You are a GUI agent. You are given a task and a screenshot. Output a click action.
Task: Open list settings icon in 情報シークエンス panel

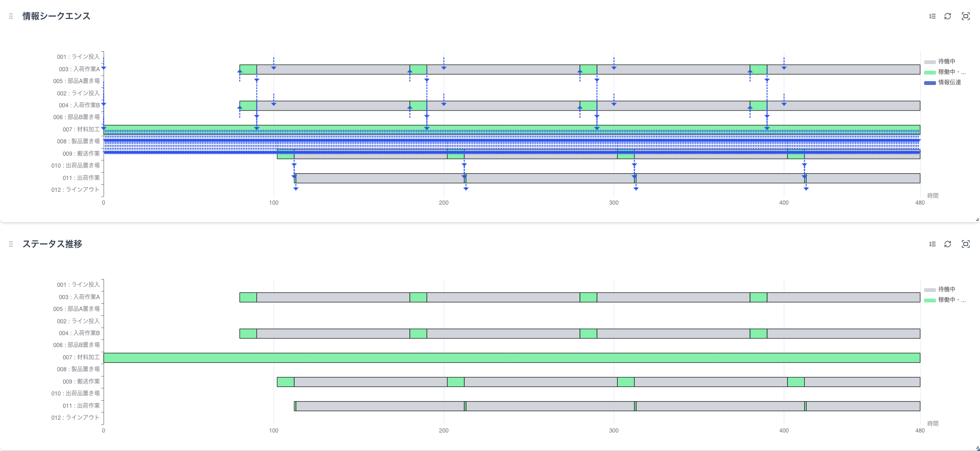coord(932,16)
